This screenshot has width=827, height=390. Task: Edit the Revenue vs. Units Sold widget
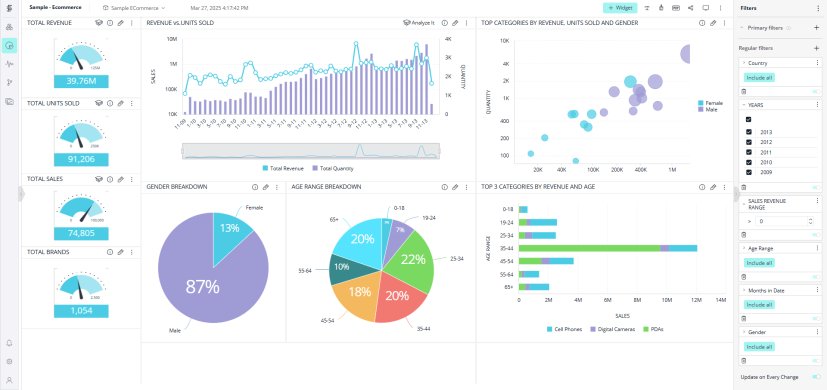(x=455, y=23)
